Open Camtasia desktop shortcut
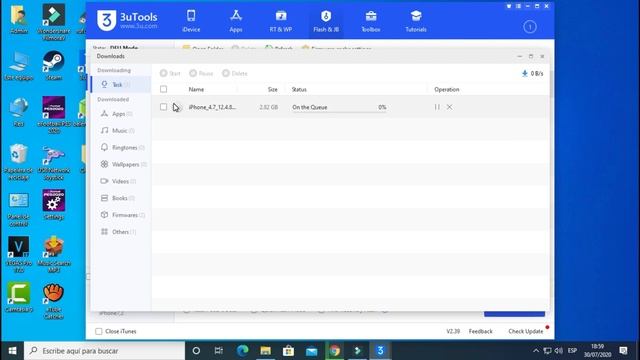The width and height of the screenshot is (640, 360). tap(18, 298)
